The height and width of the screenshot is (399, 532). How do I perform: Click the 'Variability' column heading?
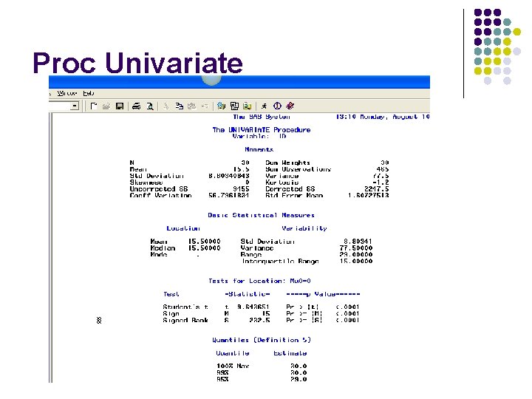[304, 228]
